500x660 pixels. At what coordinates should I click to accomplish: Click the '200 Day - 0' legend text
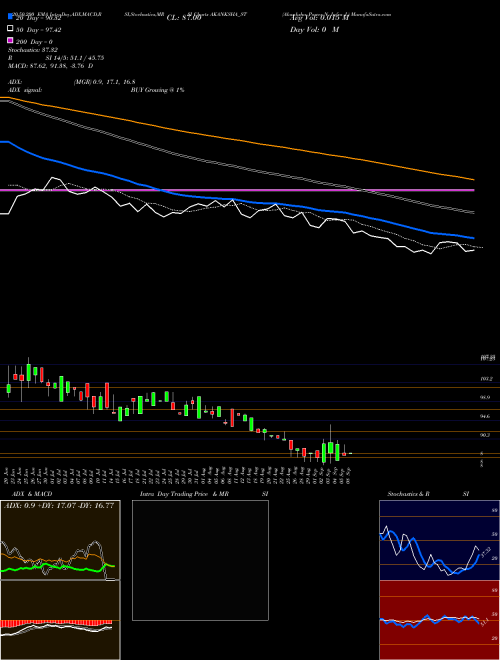[x=34, y=42]
